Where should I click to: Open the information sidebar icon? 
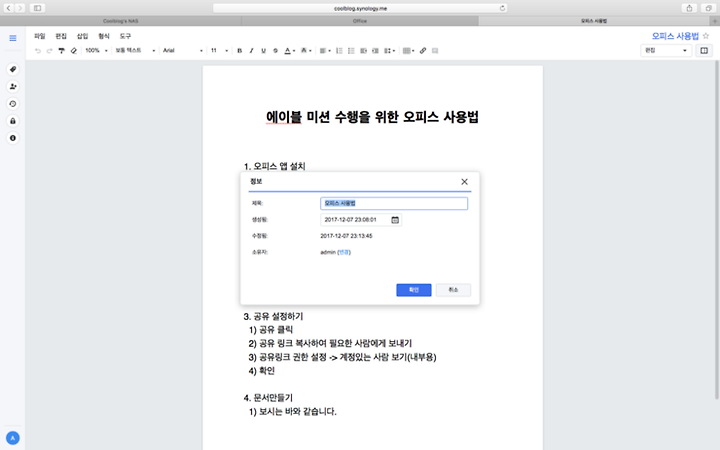(x=13, y=138)
